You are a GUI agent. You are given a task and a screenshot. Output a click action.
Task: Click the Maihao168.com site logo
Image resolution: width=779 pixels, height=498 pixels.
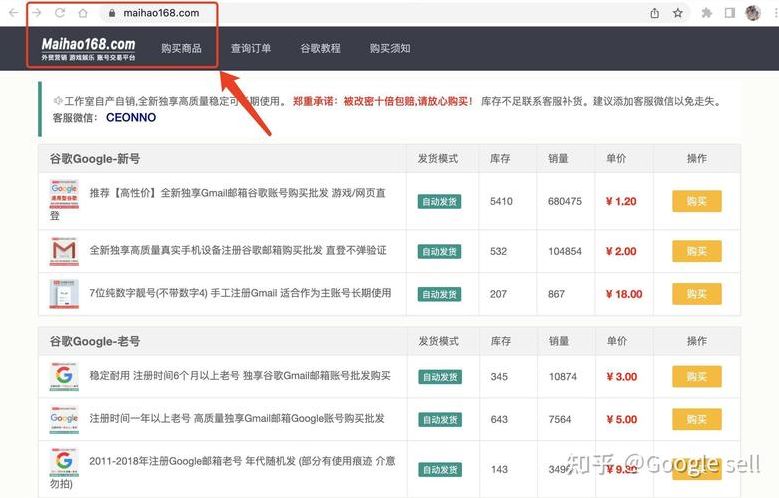tap(88, 49)
